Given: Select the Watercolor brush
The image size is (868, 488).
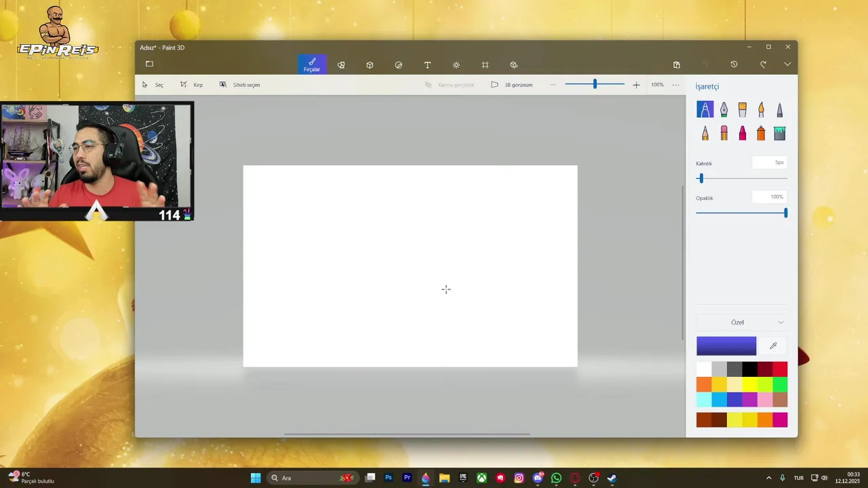Looking at the screenshot, I should tap(761, 109).
